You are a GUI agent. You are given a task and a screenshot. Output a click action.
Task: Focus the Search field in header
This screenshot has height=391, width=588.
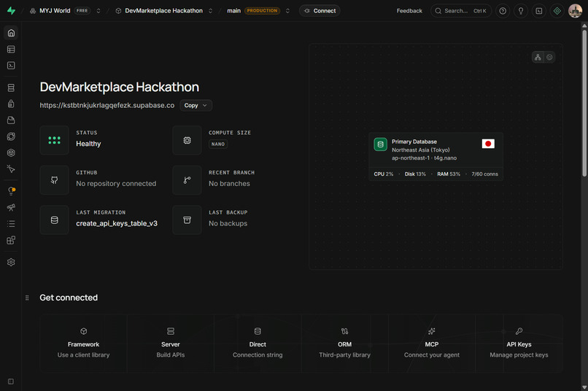pos(461,11)
